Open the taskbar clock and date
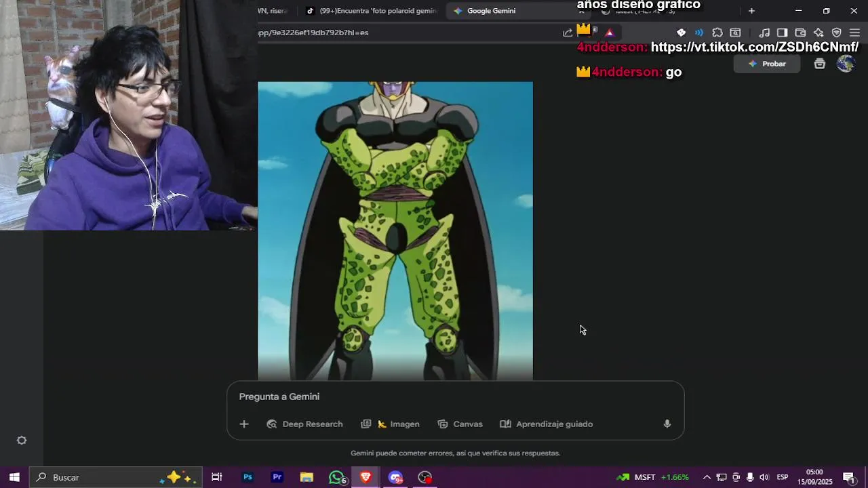Image resolution: width=868 pixels, height=488 pixels. (814, 477)
